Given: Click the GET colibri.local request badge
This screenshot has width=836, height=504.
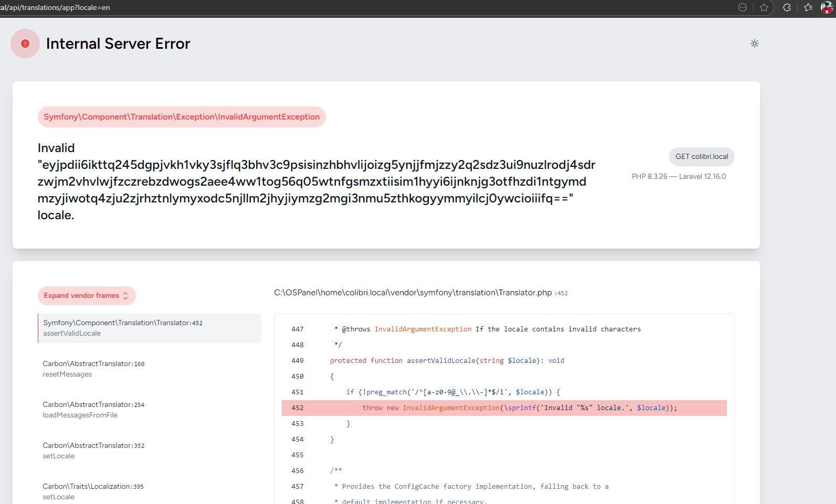Looking at the screenshot, I should [701, 157].
